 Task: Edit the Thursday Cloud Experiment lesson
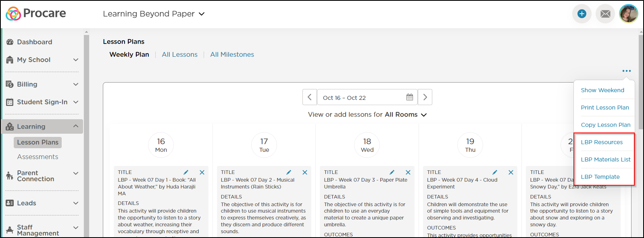click(495, 172)
